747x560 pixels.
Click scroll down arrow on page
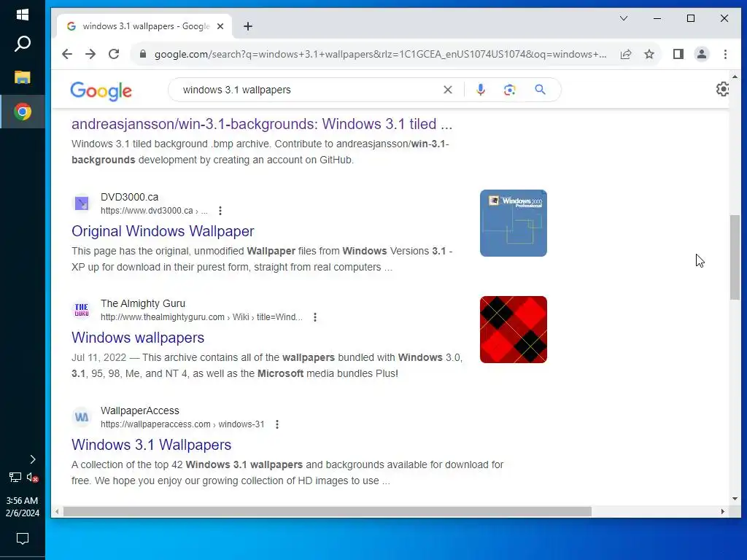click(735, 499)
